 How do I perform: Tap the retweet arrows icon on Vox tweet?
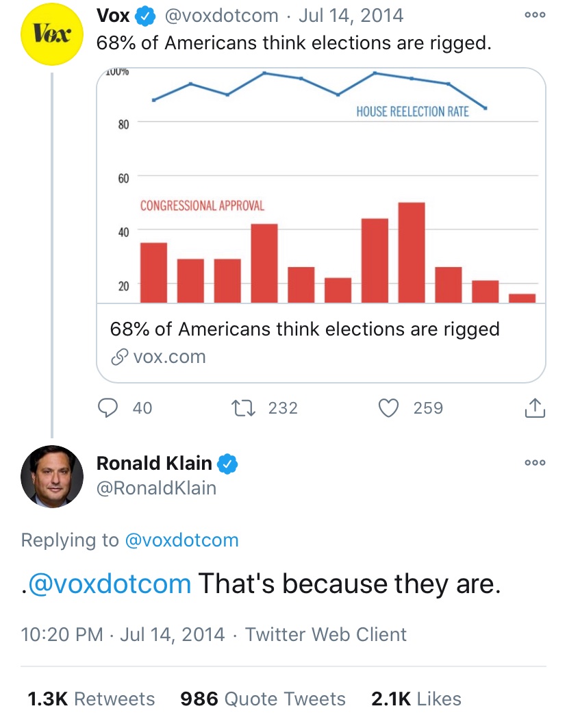[x=243, y=408]
